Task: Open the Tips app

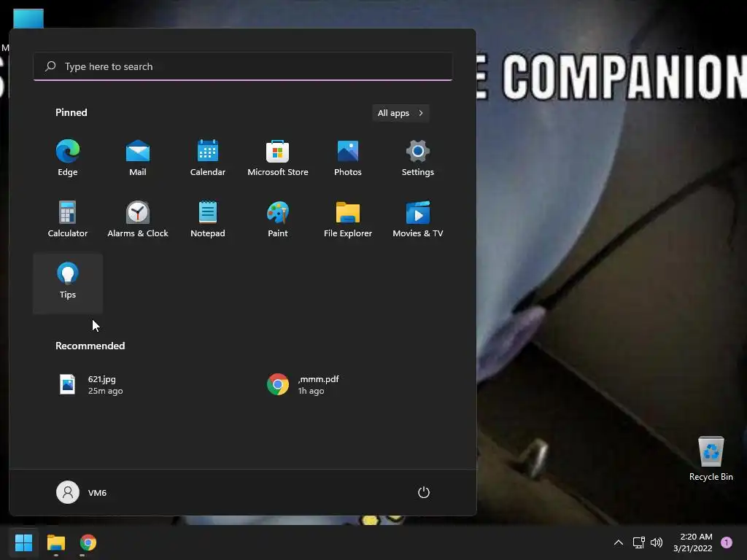Action: [x=68, y=284]
